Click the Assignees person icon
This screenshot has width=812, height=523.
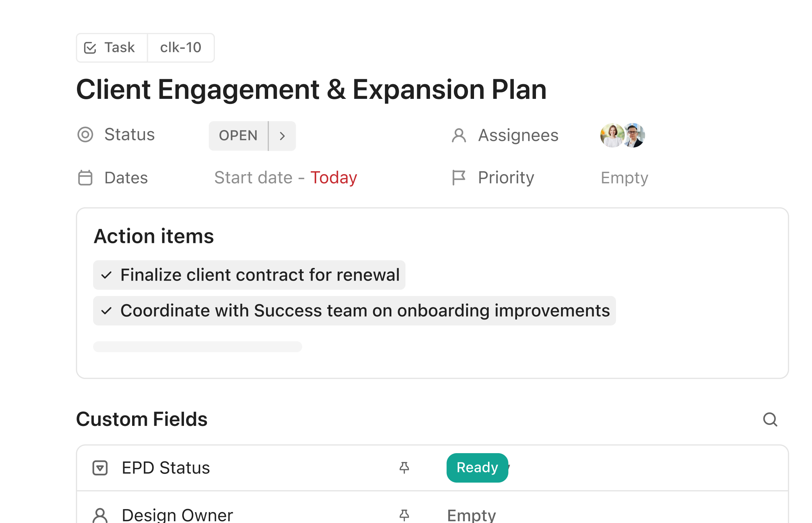coord(459,135)
